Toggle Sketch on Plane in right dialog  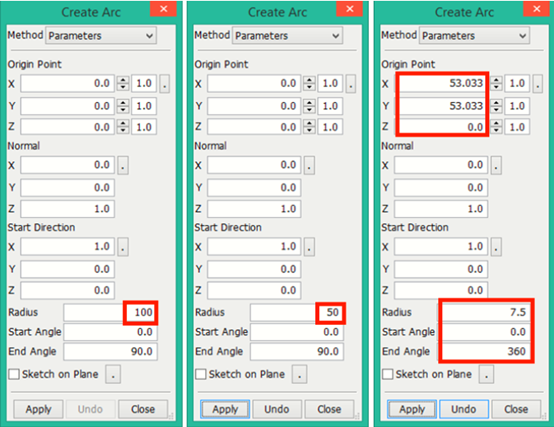[388, 374]
